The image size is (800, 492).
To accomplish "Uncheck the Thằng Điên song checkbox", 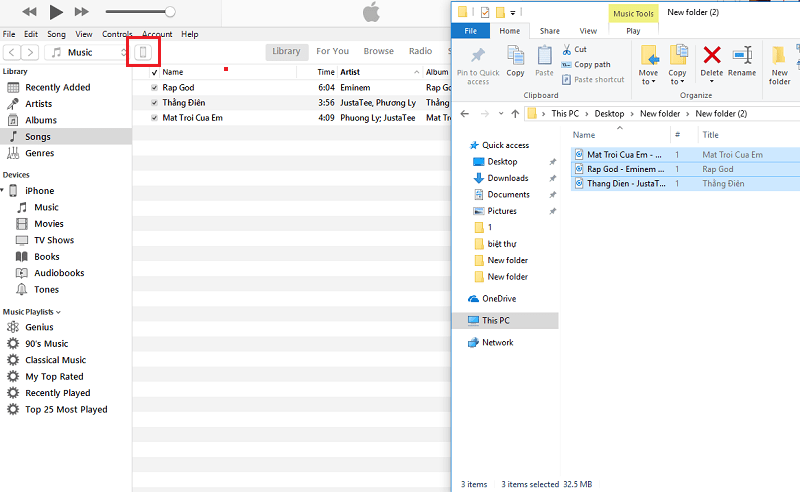I will tap(154, 103).
